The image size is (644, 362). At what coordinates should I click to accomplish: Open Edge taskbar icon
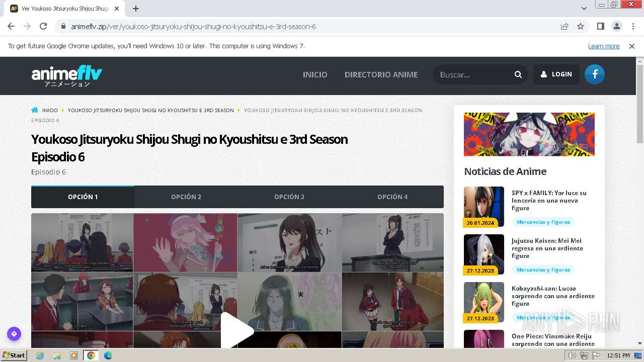(108, 355)
